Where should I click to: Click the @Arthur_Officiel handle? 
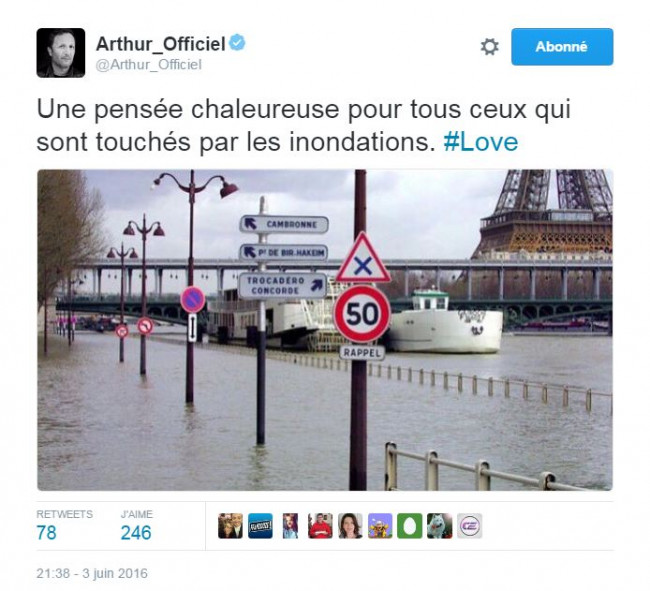[149, 65]
